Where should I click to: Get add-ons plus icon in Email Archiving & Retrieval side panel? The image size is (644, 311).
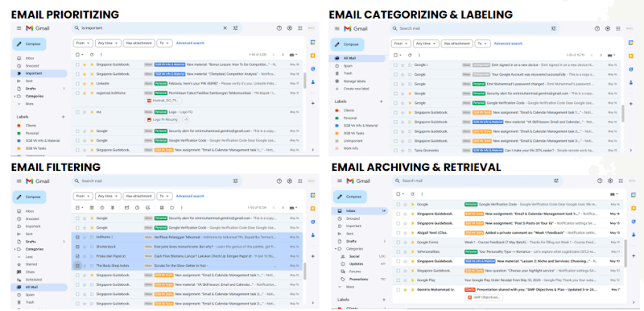(x=633, y=256)
